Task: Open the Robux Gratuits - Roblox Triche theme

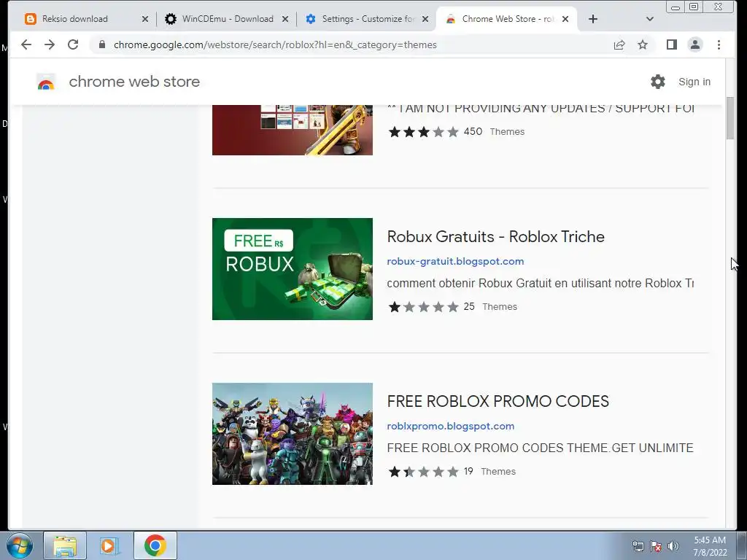Action: 495,237
